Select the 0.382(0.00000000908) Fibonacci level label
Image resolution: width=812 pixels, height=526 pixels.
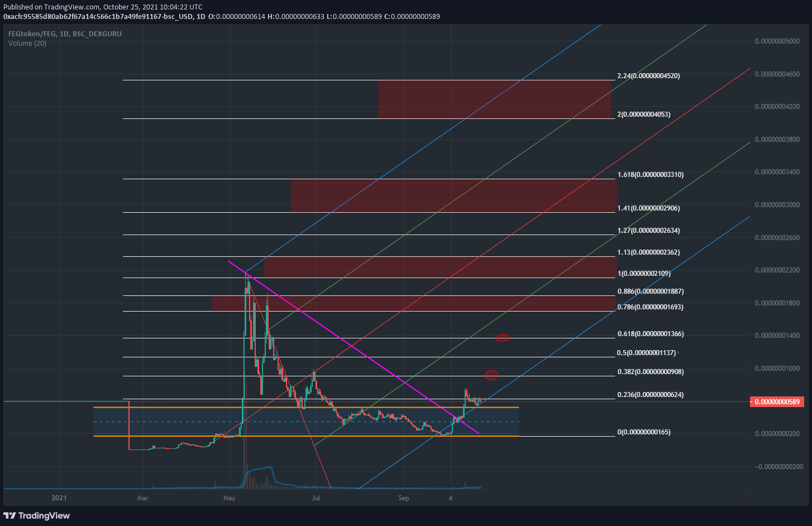coord(651,372)
